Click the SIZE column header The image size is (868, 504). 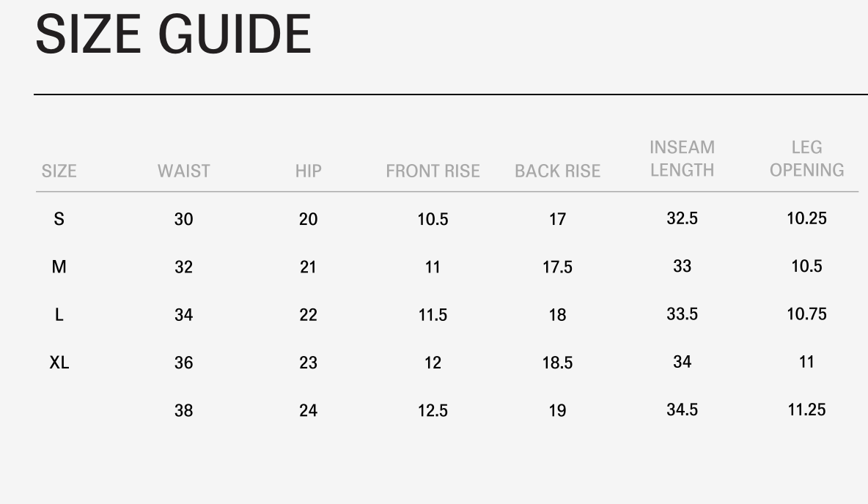pyautogui.click(x=59, y=171)
